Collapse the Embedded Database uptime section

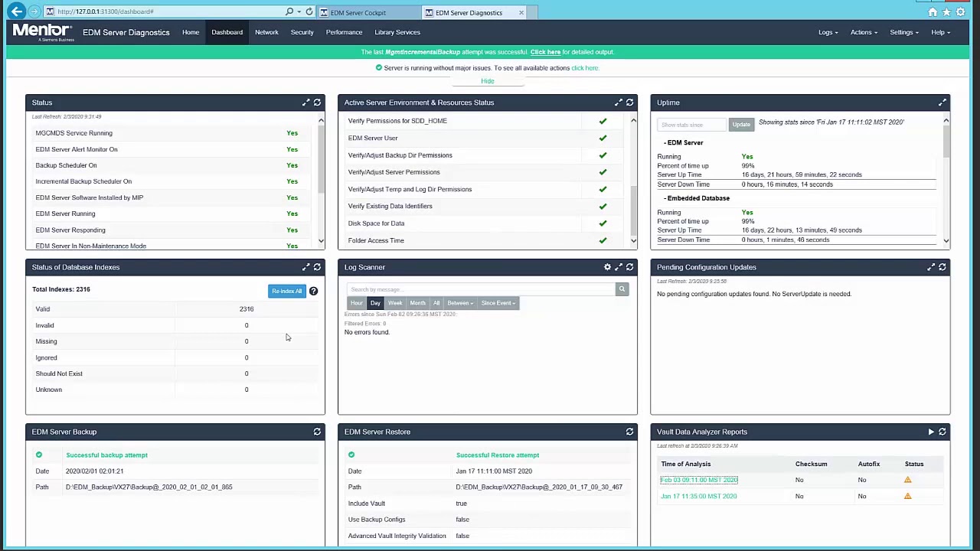click(697, 198)
